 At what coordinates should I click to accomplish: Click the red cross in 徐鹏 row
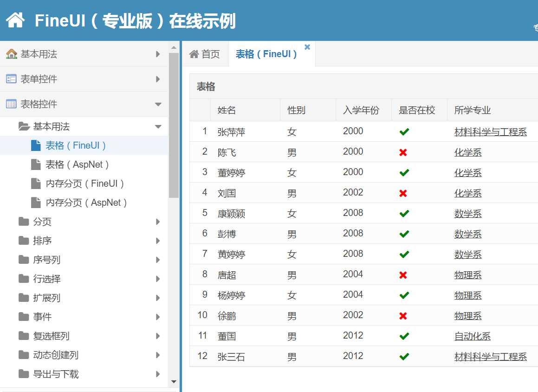click(x=403, y=316)
